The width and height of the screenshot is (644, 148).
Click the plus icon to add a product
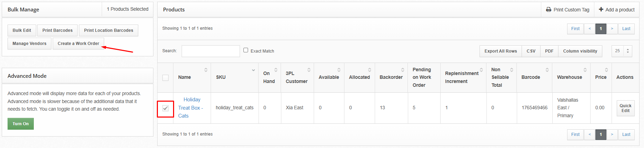[601, 9]
